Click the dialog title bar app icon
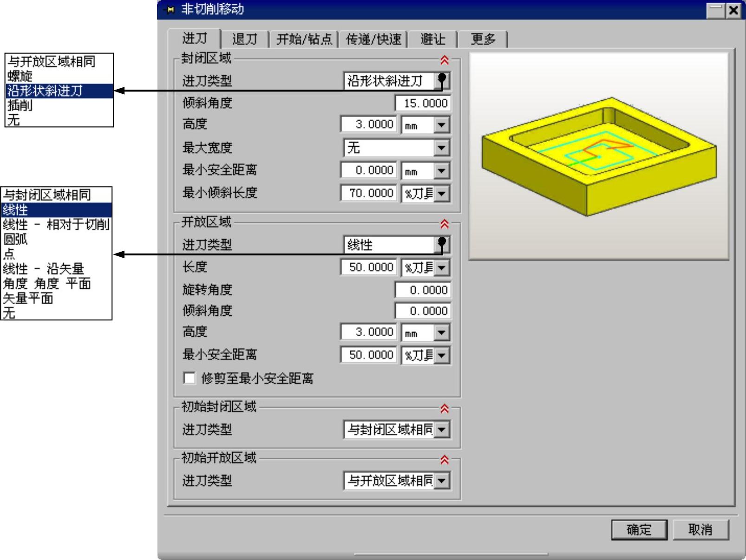The height and width of the screenshot is (560, 746). point(170,9)
